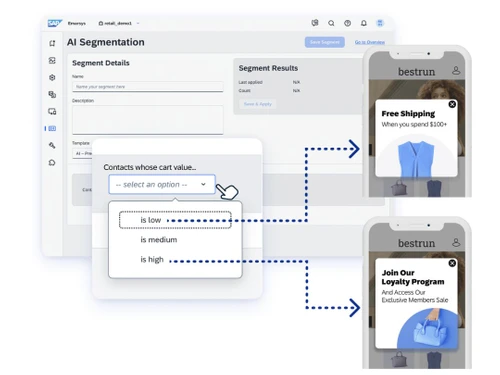Click the 'Count' label in Segment Results

tap(244, 91)
